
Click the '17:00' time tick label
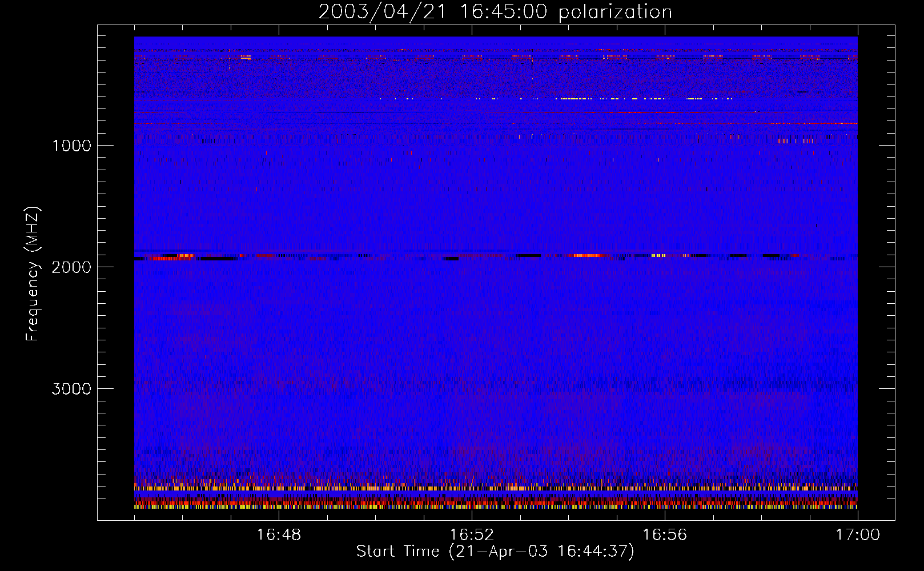click(x=858, y=535)
